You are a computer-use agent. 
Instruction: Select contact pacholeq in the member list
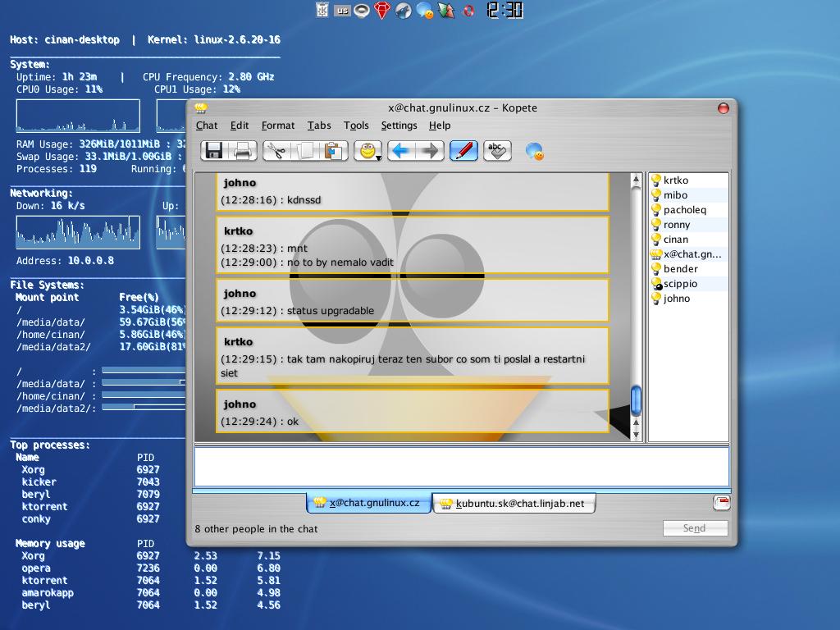pyautogui.click(x=688, y=210)
